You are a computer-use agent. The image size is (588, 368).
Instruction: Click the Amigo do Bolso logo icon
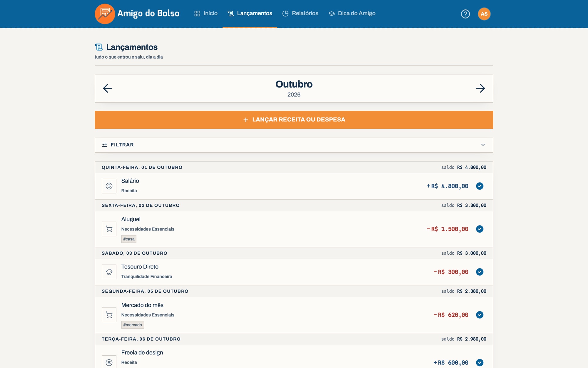click(x=105, y=14)
